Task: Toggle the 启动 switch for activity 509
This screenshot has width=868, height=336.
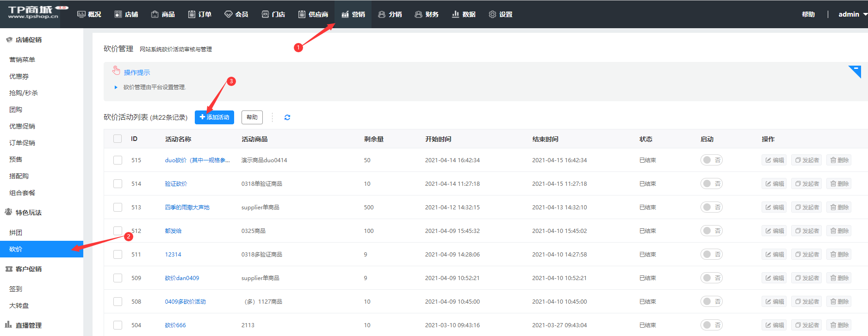Action: (711, 278)
